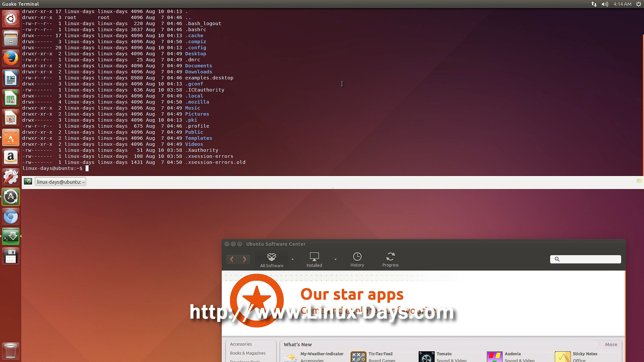The image size is (644, 362).
Task: Click Downloads directory name in terminal
Action: click(199, 72)
